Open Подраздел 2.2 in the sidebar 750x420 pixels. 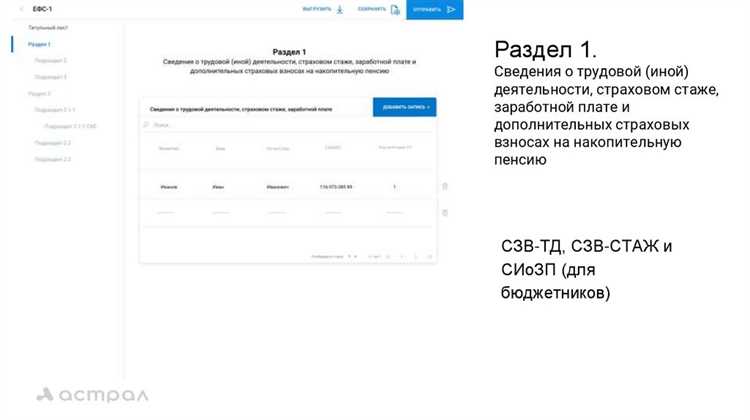point(53,143)
